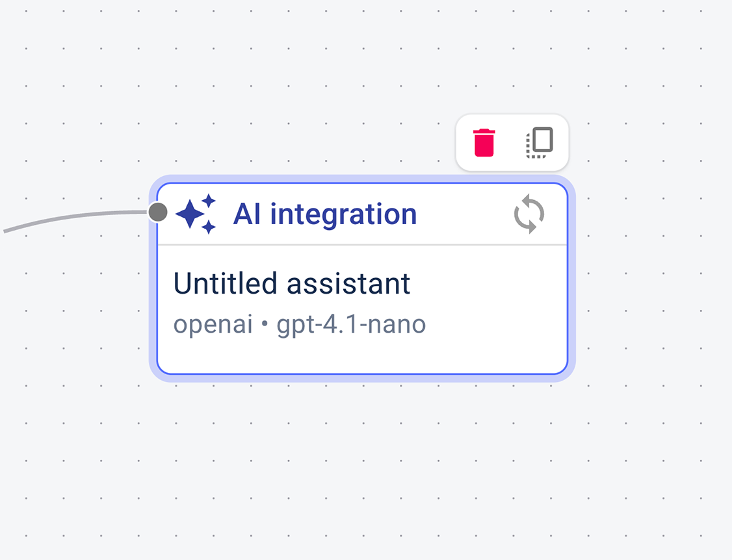Click the floating toolbar between trash and duplicate

[511, 143]
